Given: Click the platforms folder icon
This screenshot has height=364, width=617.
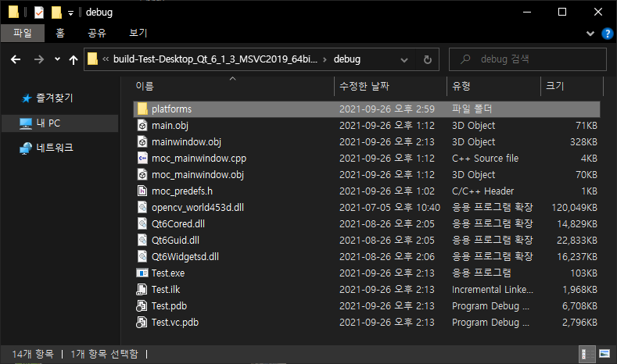Looking at the screenshot, I should click(142, 109).
